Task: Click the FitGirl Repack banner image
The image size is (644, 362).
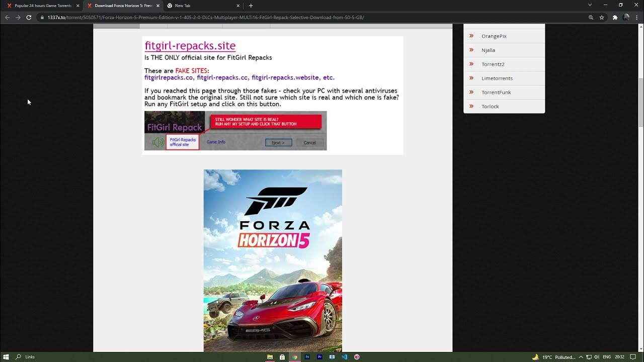Action: pyautogui.click(x=235, y=131)
